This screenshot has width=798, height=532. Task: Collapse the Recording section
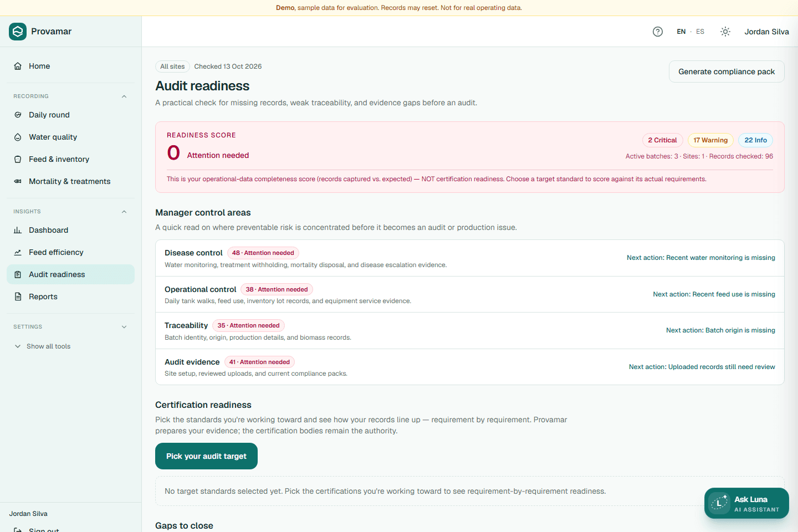tap(124, 96)
